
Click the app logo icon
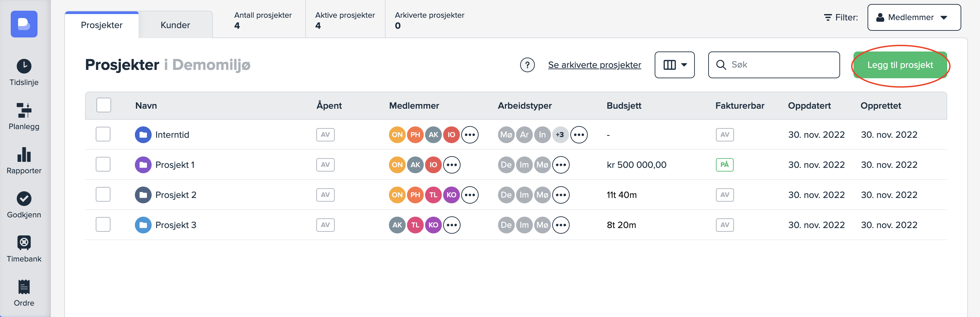click(x=24, y=24)
